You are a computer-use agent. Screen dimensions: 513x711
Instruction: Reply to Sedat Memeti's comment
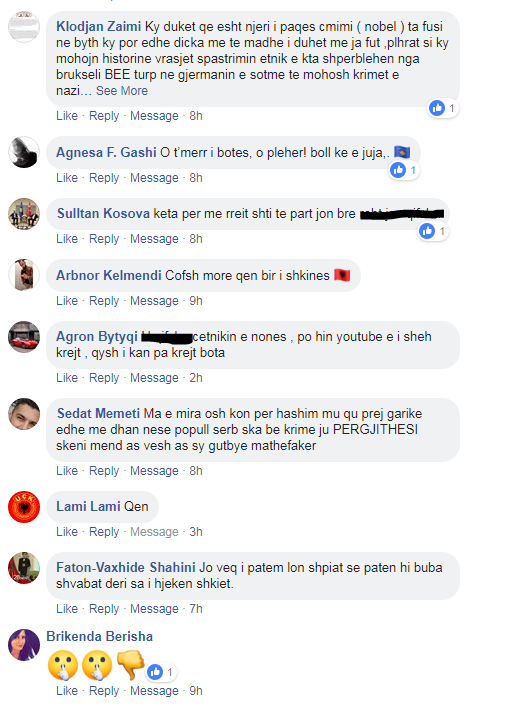click(x=103, y=471)
